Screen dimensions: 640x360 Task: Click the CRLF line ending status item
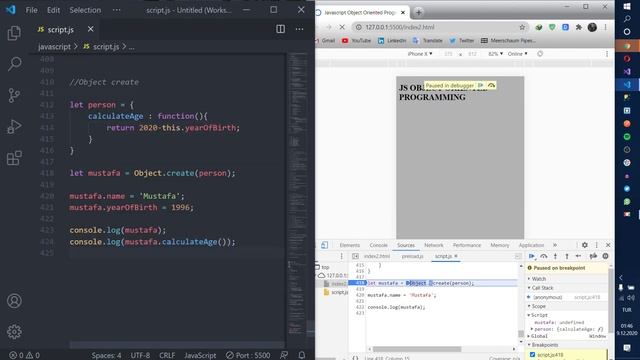click(167, 355)
